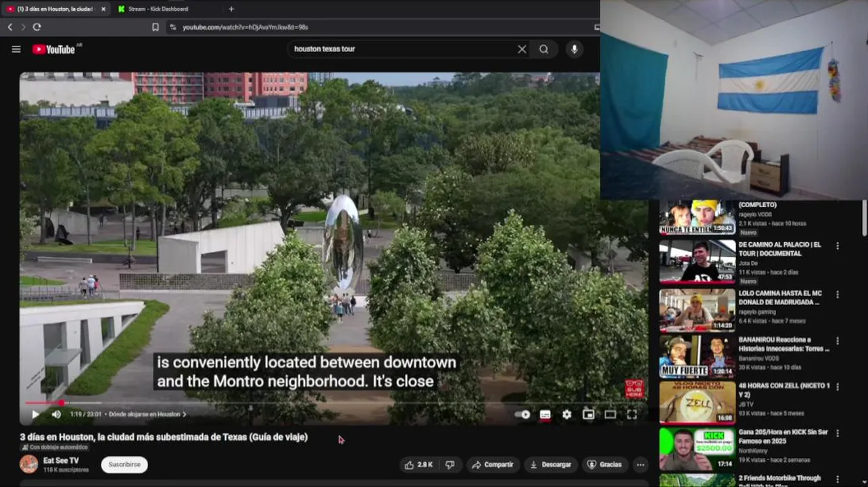Open 48 HORAS CON ZELL thumbnail
Image resolution: width=868 pixels, height=487 pixels.
point(697,402)
